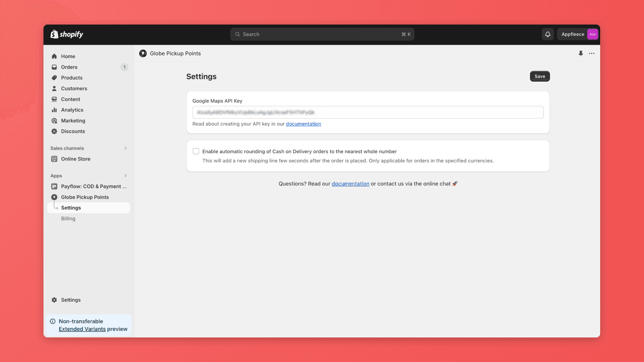Click the info icon near Non-transferable
Viewport: 644px width, 362px height.
click(x=53, y=321)
